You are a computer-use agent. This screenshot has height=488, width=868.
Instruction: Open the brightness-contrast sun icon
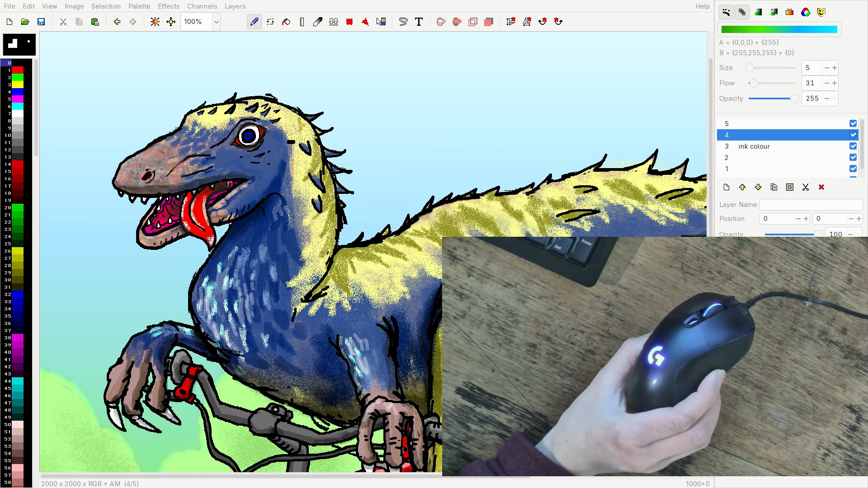[155, 22]
